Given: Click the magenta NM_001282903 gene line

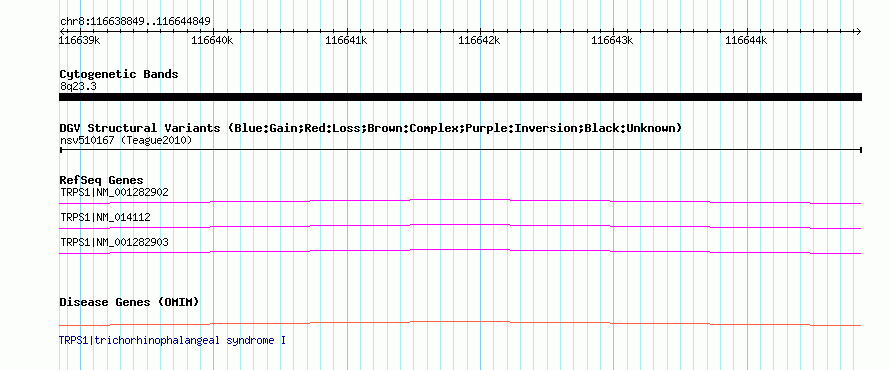Looking at the screenshot, I should pos(460,251).
